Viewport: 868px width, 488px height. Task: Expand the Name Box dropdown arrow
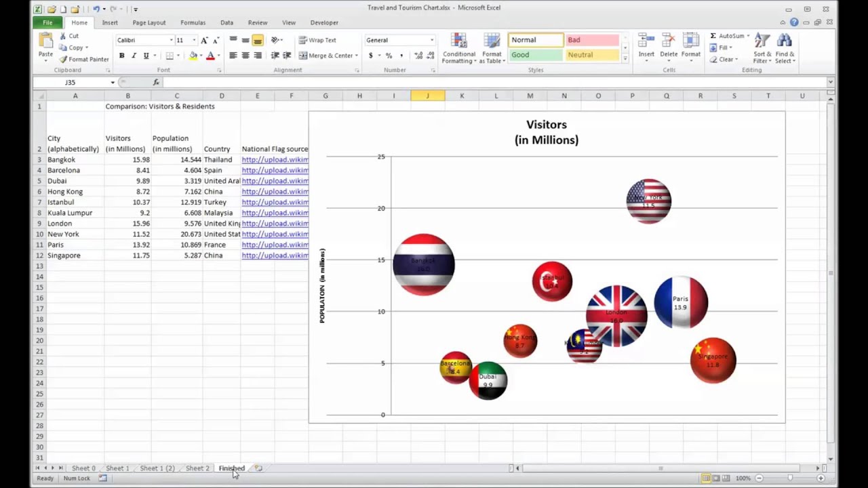tap(113, 82)
